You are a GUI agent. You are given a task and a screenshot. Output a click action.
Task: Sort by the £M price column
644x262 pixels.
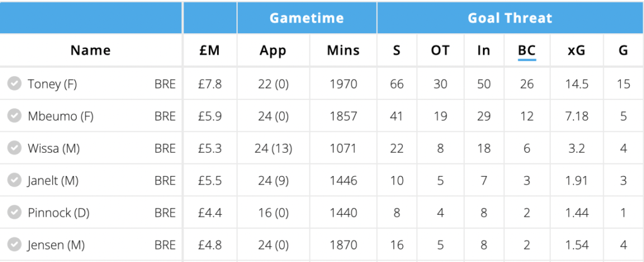point(209,50)
